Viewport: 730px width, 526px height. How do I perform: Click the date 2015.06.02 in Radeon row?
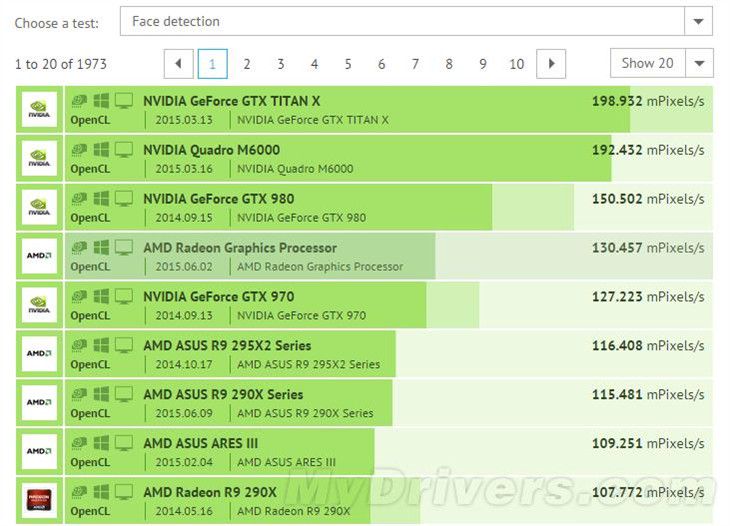(184, 266)
